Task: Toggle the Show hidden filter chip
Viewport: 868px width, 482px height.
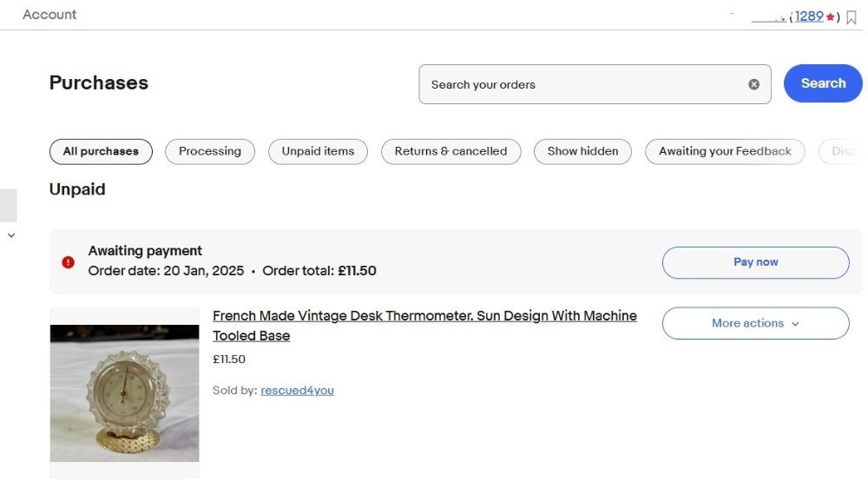Action: 582,151
